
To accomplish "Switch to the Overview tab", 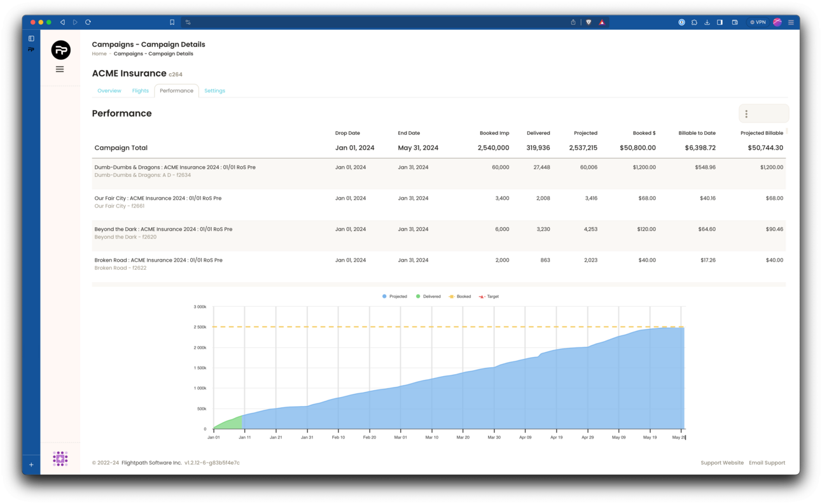I will coord(109,91).
